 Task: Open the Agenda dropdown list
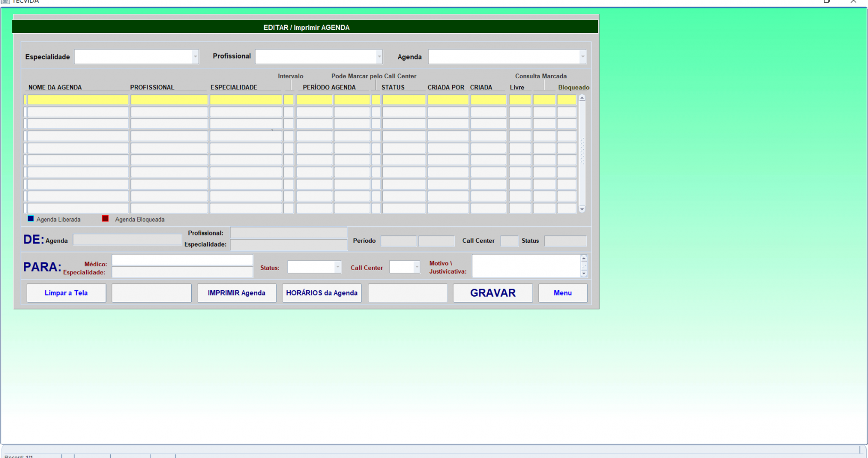[x=582, y=57]
